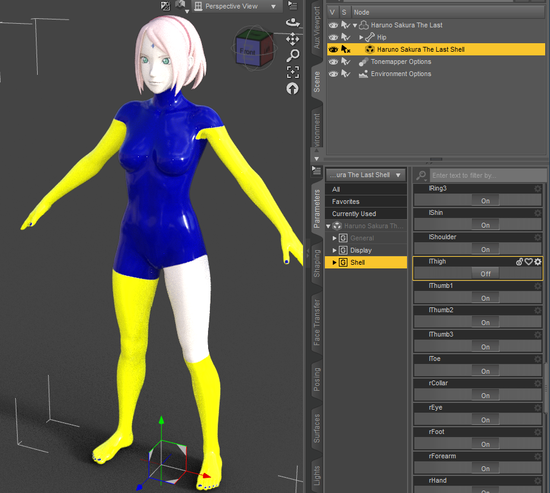Click the link icon on lThigh parameter

519,262
